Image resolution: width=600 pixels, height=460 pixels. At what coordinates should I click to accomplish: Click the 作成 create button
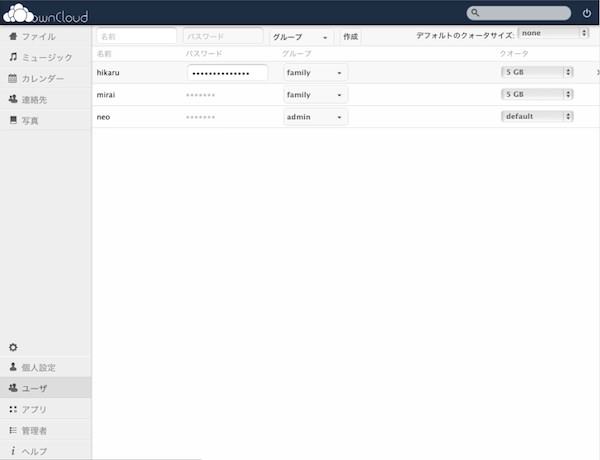pos(351,37)
